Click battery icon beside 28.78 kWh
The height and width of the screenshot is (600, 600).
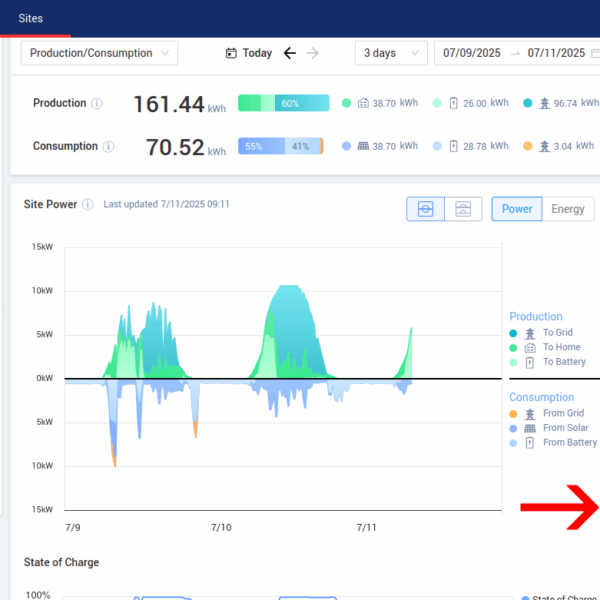[x=453, y=146]
